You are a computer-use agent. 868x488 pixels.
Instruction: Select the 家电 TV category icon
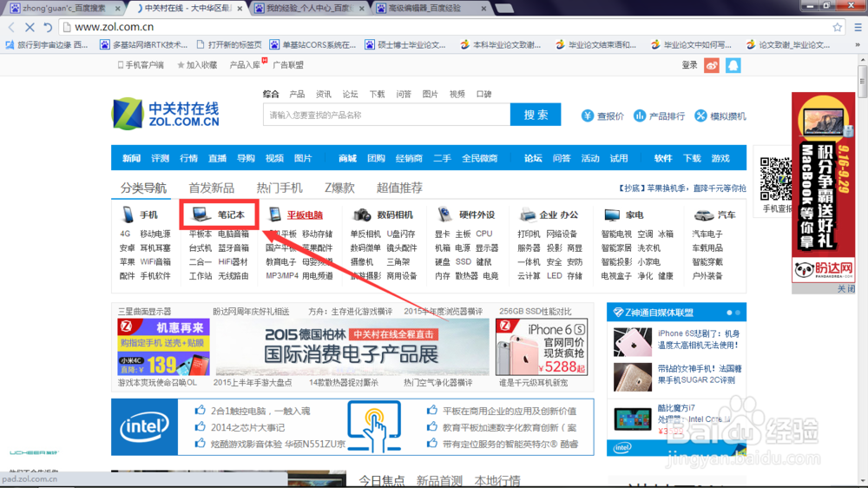pos(612,214)
